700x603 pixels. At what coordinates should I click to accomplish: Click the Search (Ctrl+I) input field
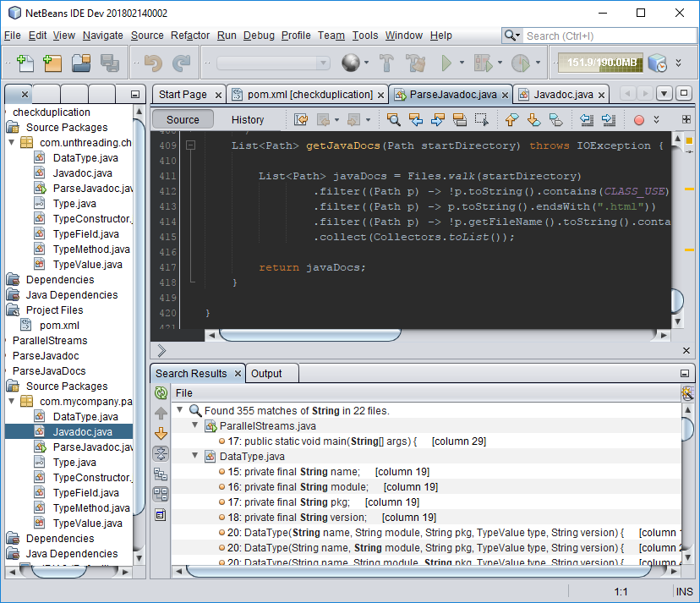tap(610, 36)
